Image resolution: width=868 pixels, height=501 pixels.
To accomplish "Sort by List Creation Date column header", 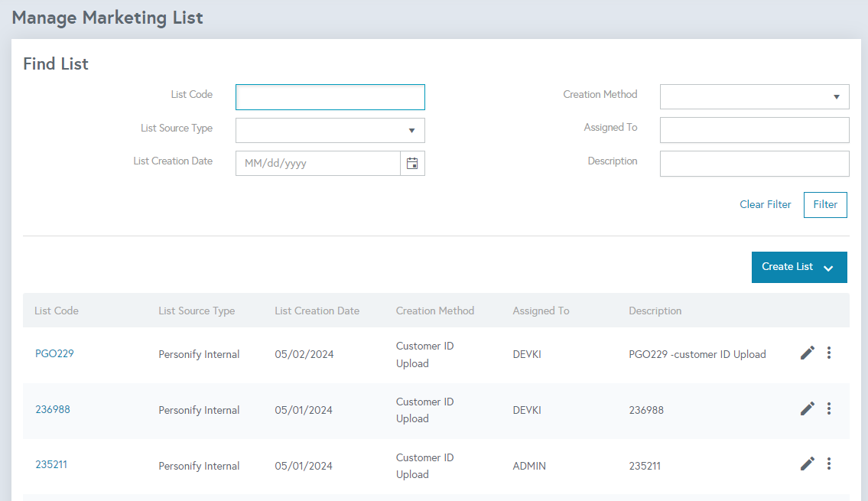I will point(317,311).
